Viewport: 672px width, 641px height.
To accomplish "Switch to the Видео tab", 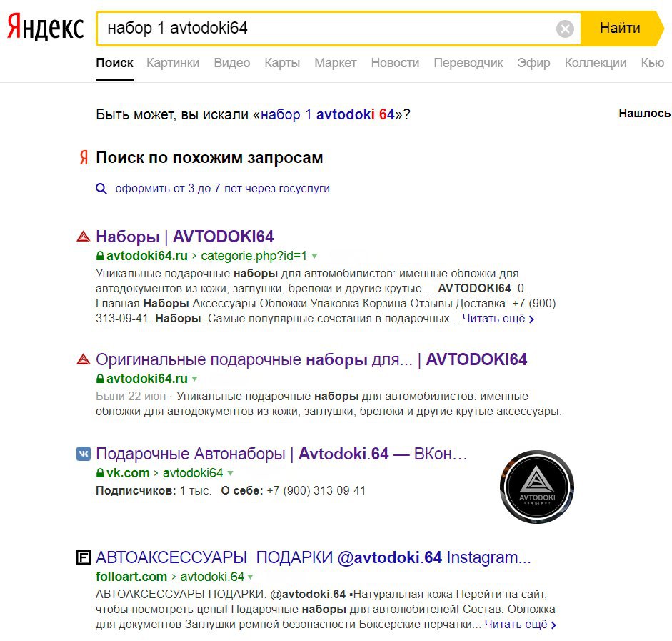I will coord(232,63).
